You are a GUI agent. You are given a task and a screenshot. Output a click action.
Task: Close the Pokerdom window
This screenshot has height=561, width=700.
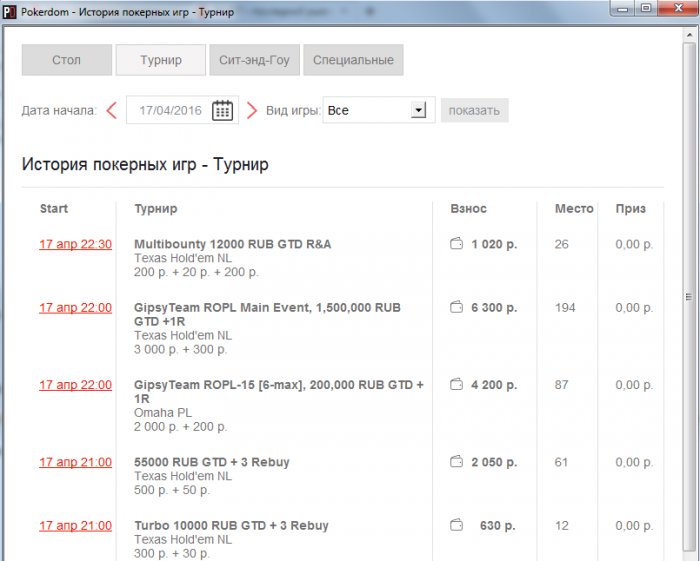click(x=678, y=8)
